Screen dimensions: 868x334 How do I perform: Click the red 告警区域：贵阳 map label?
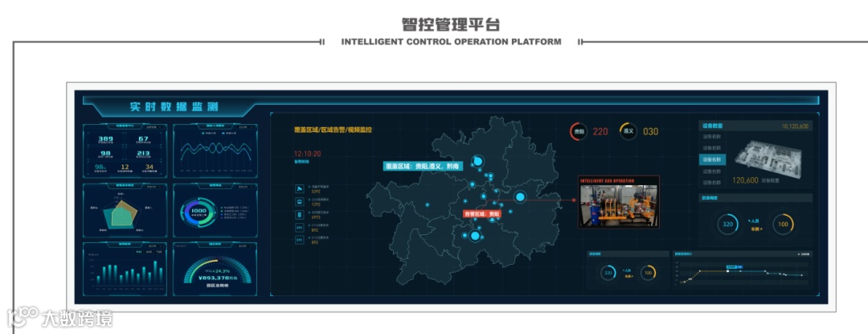pos(482,213)
